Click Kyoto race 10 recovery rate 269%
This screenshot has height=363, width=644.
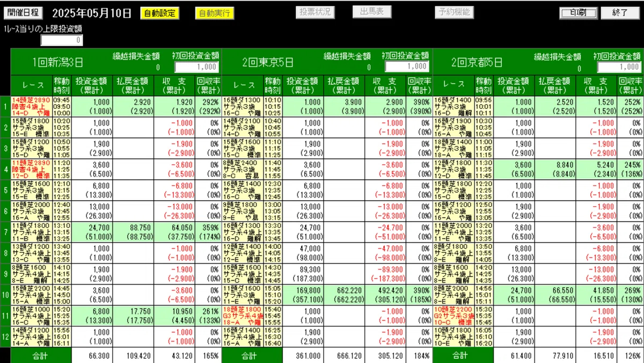point(633,291)
